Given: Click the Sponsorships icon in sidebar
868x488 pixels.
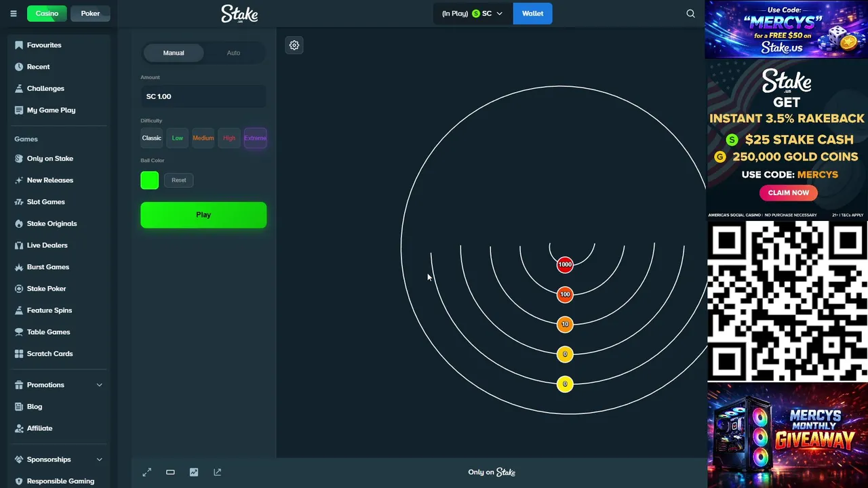Looking at the screenshot, I should 19,460.
